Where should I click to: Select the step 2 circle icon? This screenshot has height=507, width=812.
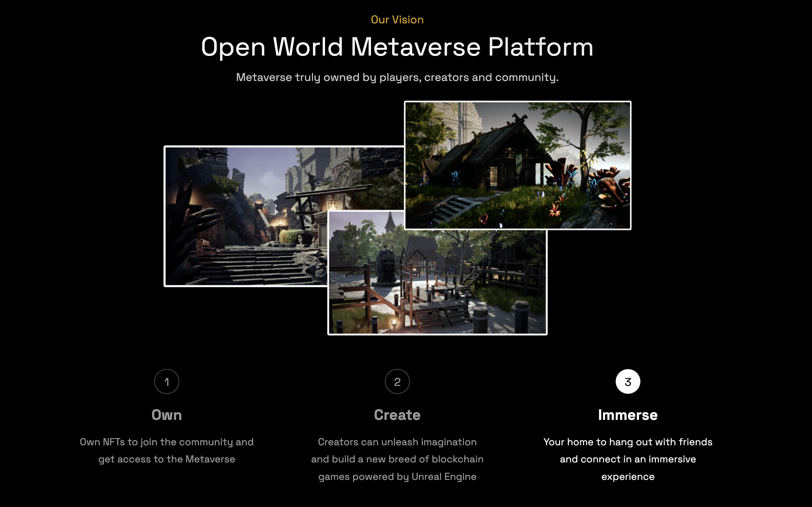pyautogui.click(x=397, y=381)
